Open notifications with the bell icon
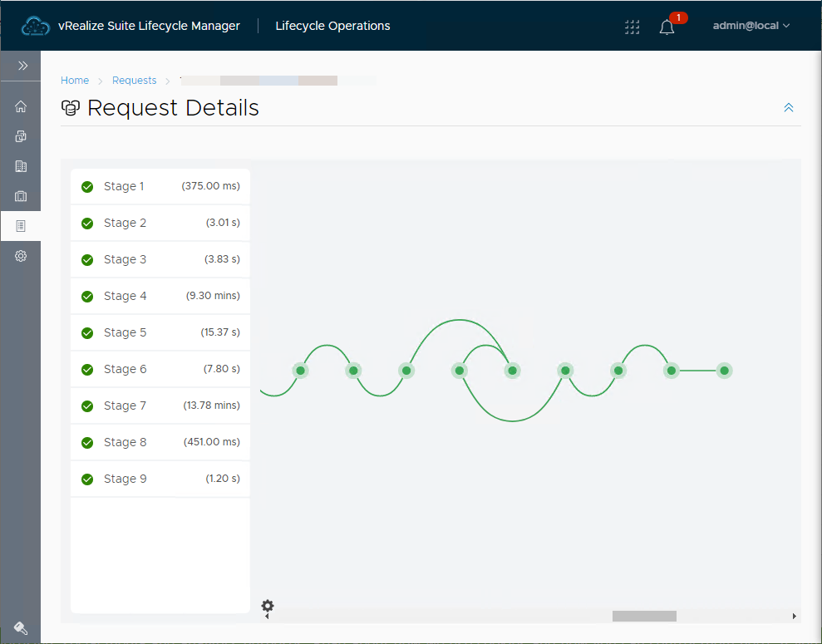This screenshot has width=822, height=644. tap(666, 27)
